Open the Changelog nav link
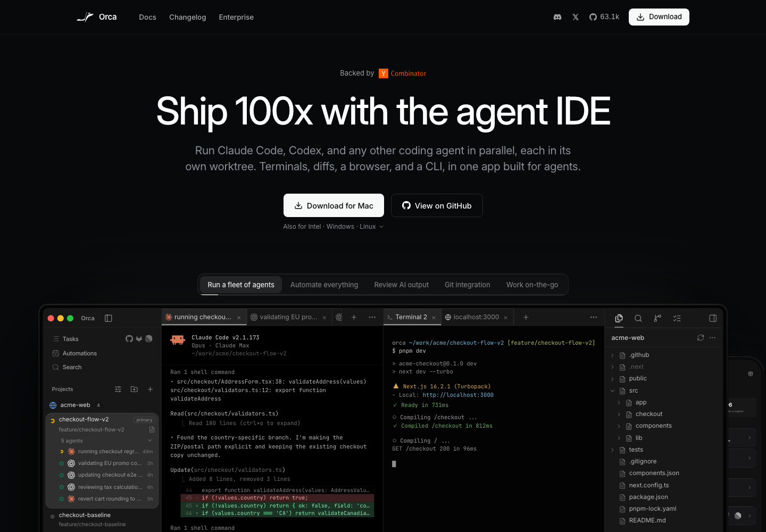 pos(188,17)
